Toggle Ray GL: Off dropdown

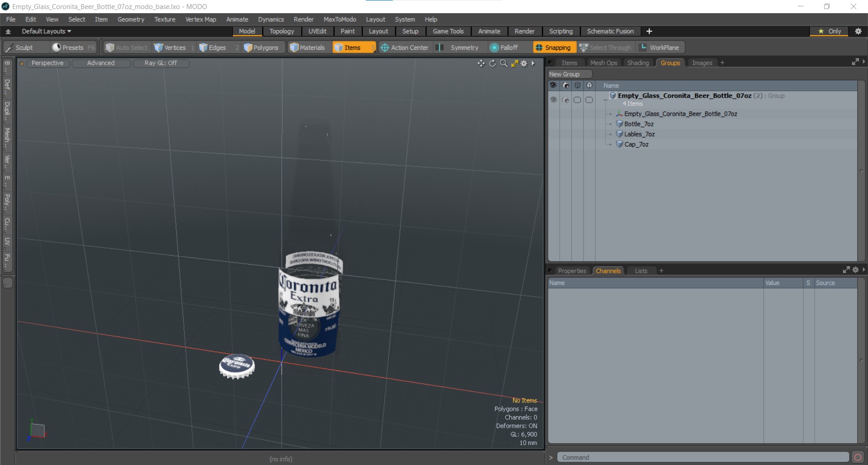coord(161,63)
